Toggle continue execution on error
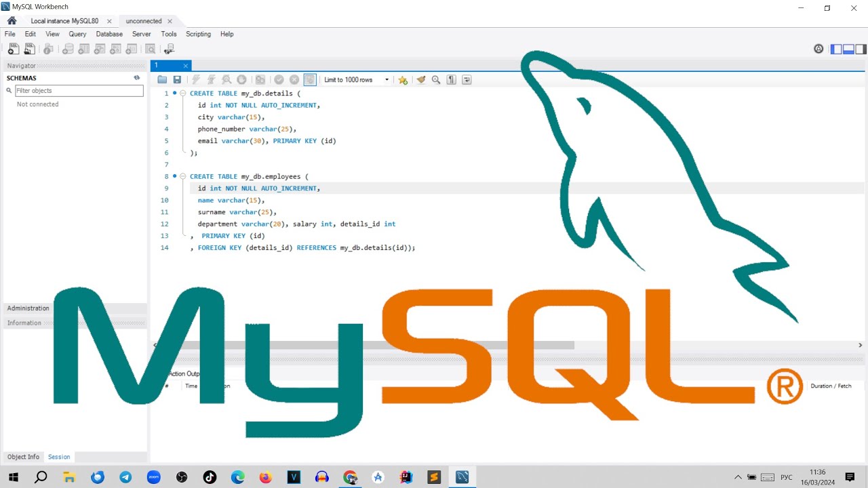 (x=260, y=80)
